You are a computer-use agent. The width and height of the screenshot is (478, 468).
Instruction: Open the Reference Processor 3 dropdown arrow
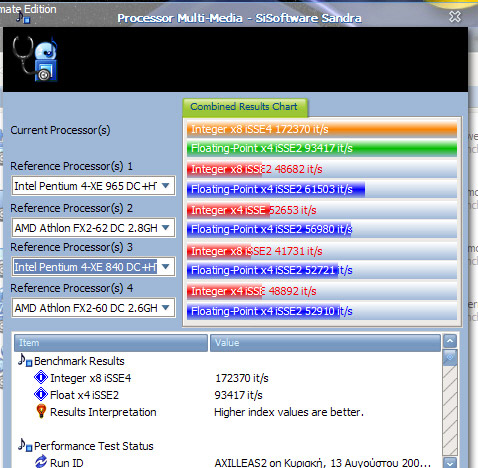pyautogui.click(x=166, y=267)
